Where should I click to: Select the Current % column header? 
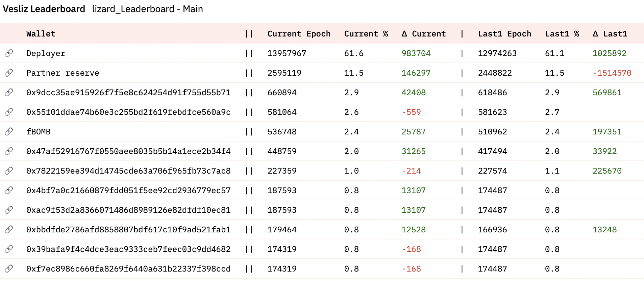[x=366, y=34]
